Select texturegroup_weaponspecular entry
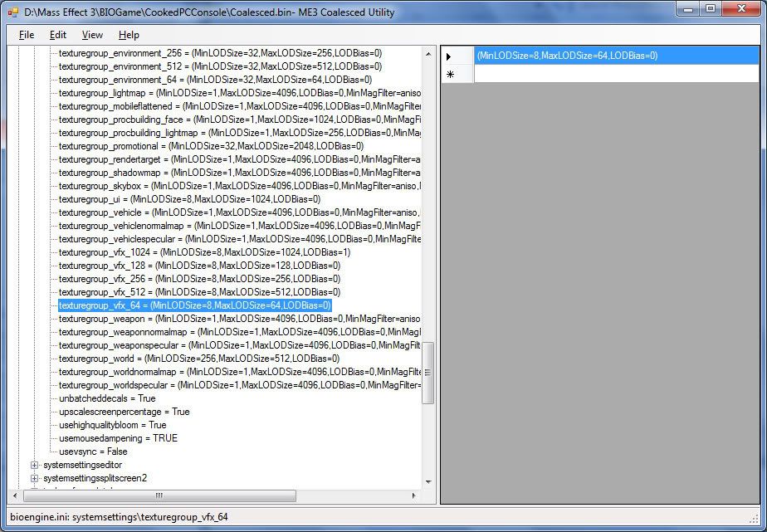This screenshot has height=532, width=767. click(x=240, y=345)
